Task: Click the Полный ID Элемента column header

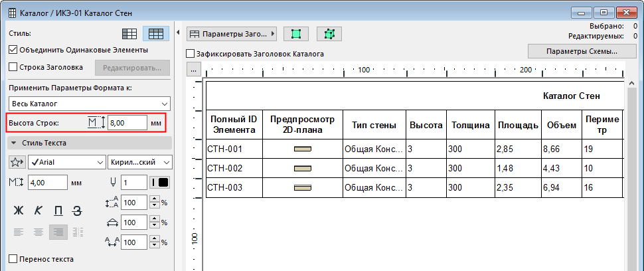Action: click(x=234, y=124)
